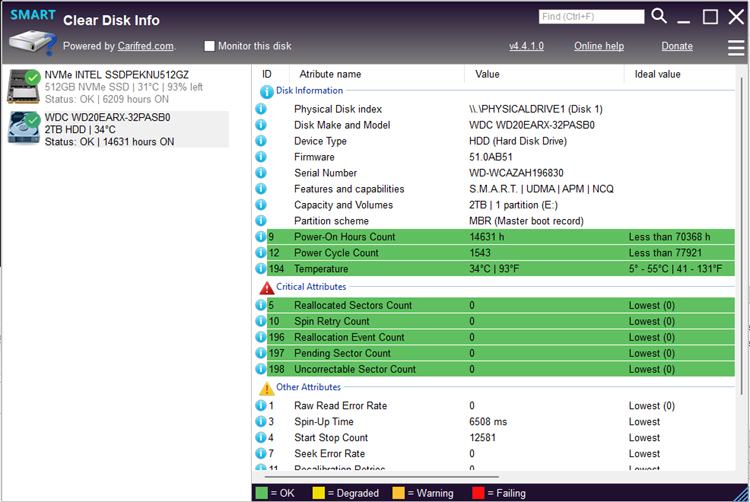Open the Carifred.com link
This screenshot has width=750, height=502.
tap(148, 46)
